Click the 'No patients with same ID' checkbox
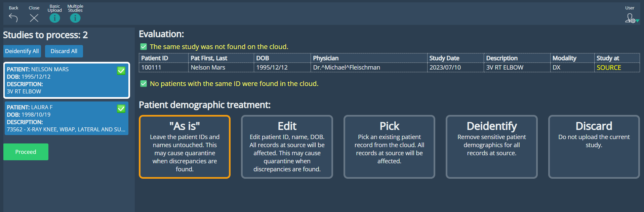Image resolution: width=644 pixels, height=212 pixels. (144, 84)
